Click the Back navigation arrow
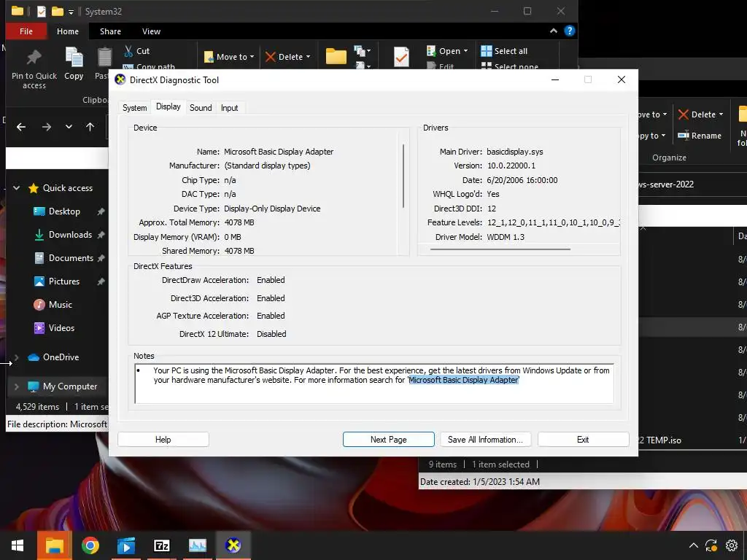 [21, 127]
